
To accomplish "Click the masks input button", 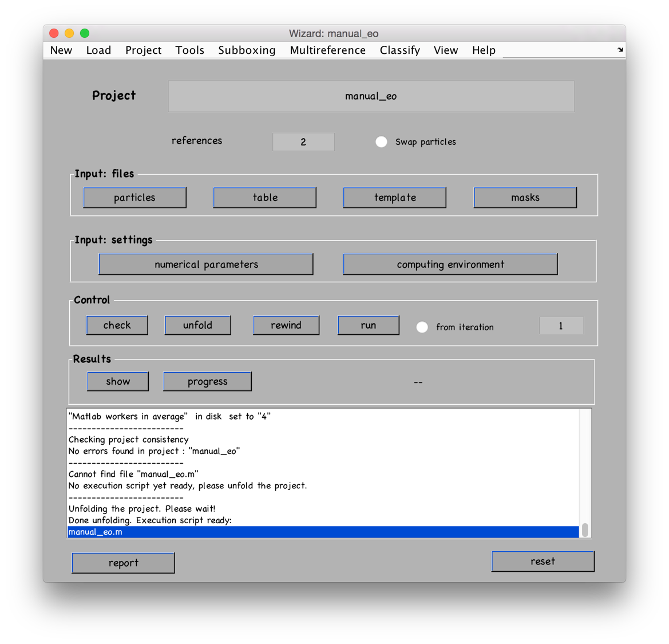I will pos(525,197).
